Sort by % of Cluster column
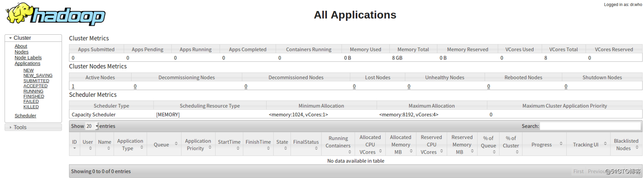This screenshot has height=178, width=644. tap(511, 144)
